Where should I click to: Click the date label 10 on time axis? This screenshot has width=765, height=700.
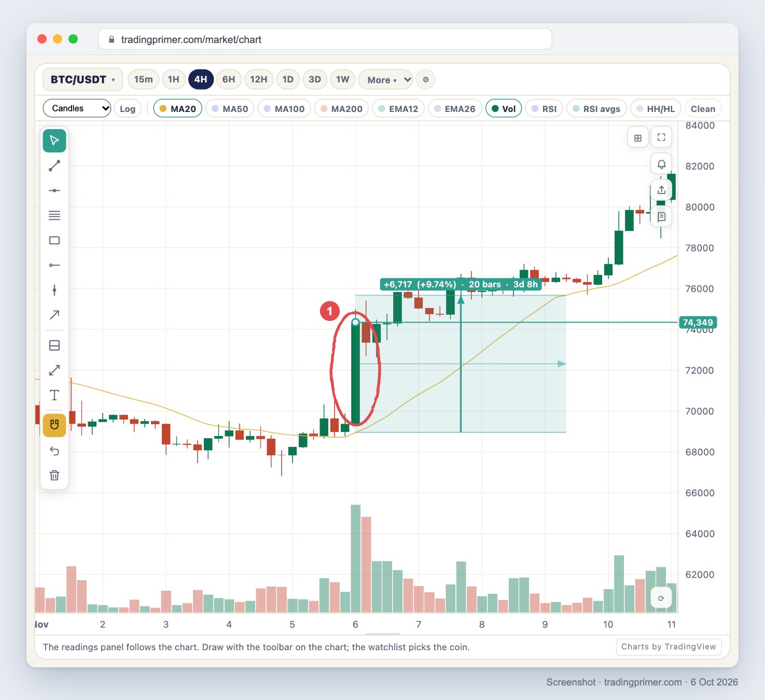coord(608,624)
